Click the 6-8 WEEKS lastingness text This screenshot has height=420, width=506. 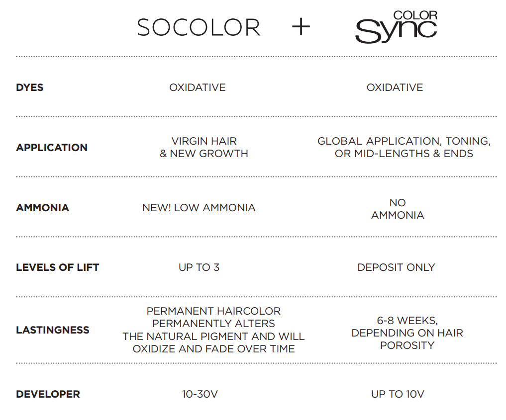pyautogui.click(x=407, y=320)
